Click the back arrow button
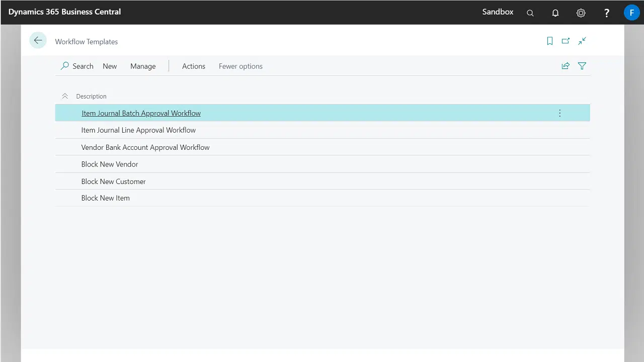 (x=38, y=41)
